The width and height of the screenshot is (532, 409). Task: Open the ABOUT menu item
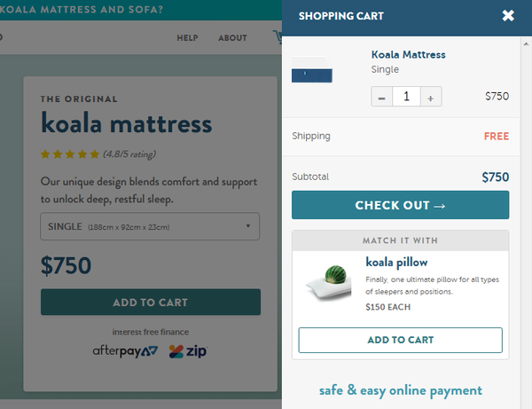(232, 38)
